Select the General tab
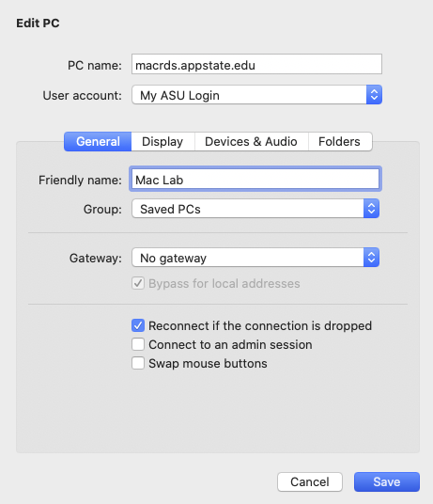Image resolution: width=433 pixels, height=504 pixels. point(98,141)
